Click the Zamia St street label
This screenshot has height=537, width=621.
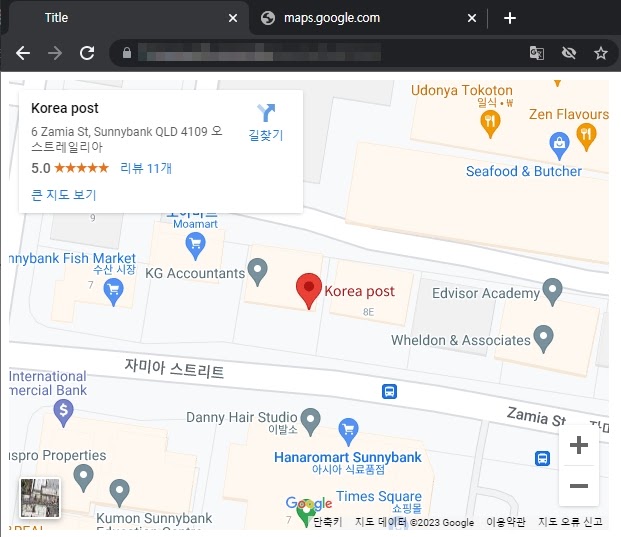coord(536,417)
